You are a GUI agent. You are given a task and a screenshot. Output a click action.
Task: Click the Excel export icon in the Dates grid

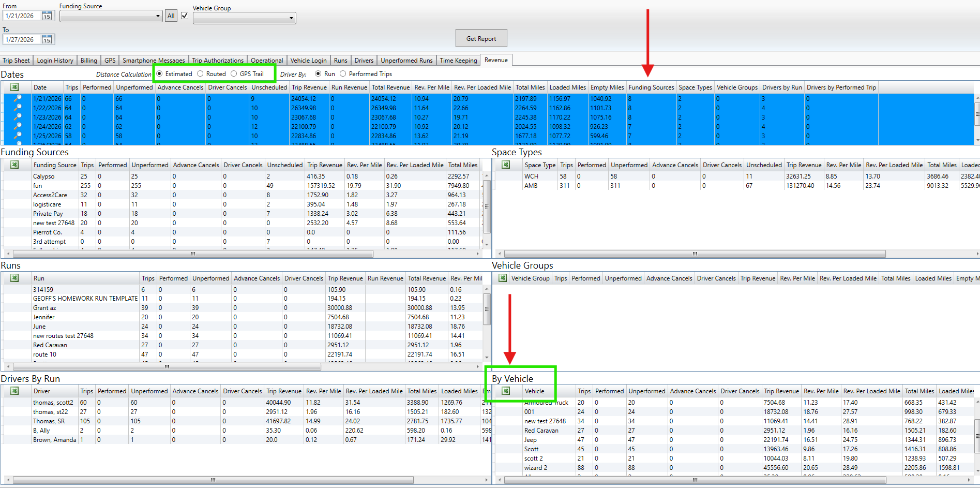tap(14, 87)
